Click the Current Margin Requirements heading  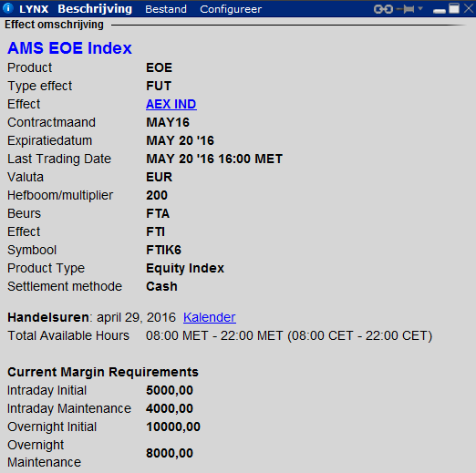pyautogui.click(x=103, y=372)
